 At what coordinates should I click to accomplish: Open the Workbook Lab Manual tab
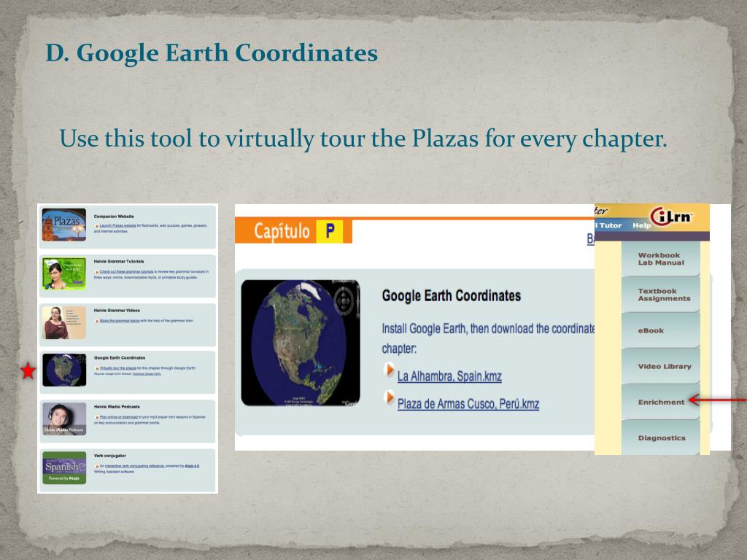(x=661, y=259)
